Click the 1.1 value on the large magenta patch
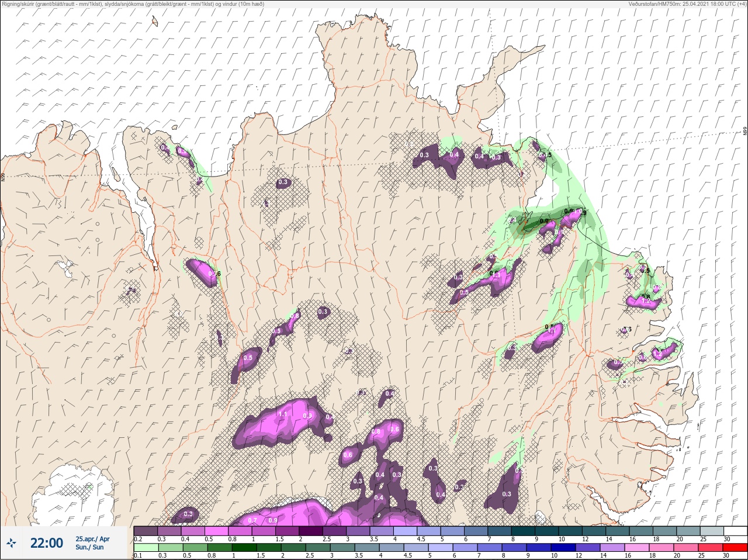This screenshot has height=560, width=748. coord(283,414)
